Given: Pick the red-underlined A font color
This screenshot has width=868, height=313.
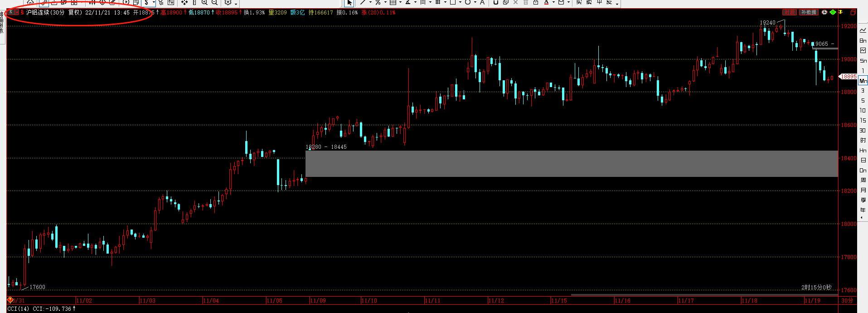Looking at the screenshot, I should tap(546, 2).
